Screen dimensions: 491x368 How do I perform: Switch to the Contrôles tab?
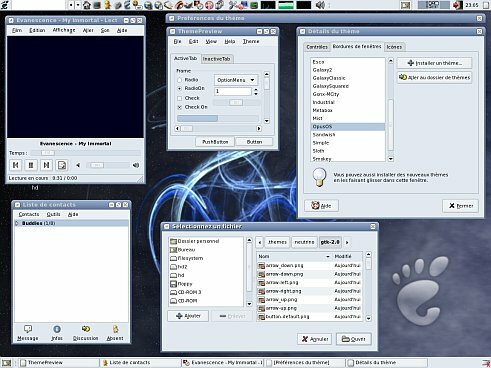(x=317, y=47)
